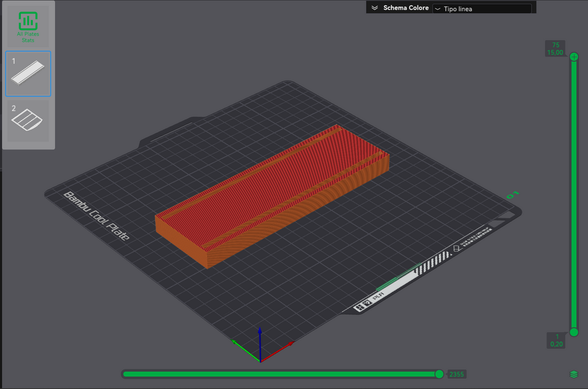Viewport: 588px width, 389px height.
Task: Click the bottom handle of layer slider
Action: click(x=574, y=332)
